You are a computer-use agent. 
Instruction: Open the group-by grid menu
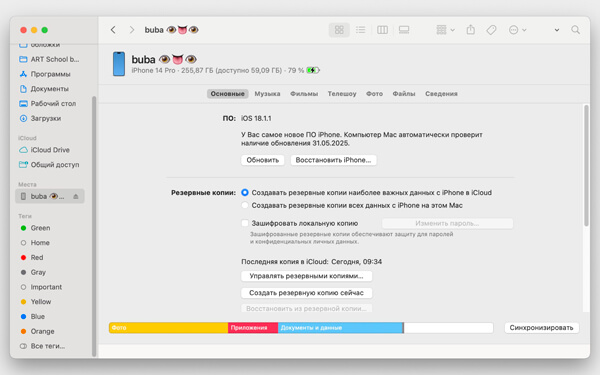click(445, 30)
